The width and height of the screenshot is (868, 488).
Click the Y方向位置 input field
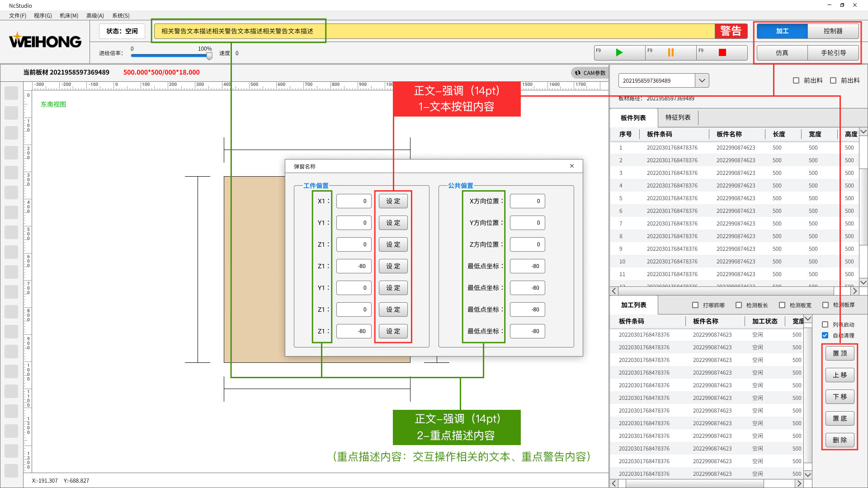coord(527,223)
